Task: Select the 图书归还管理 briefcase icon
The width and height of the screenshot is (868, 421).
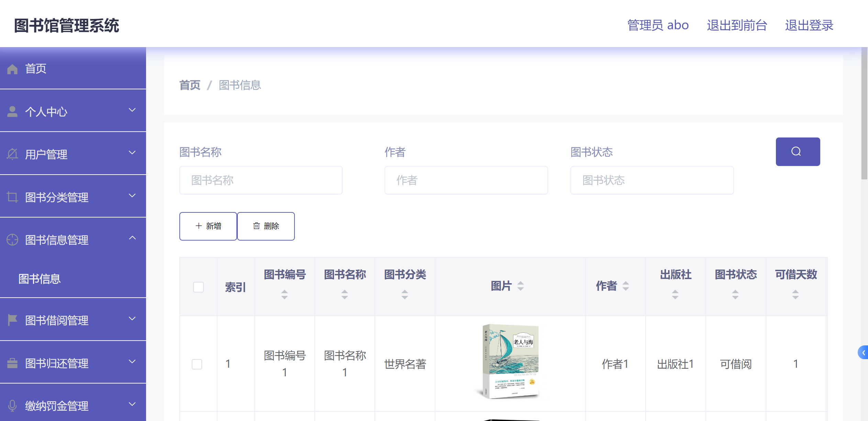Action: point(12,362)
